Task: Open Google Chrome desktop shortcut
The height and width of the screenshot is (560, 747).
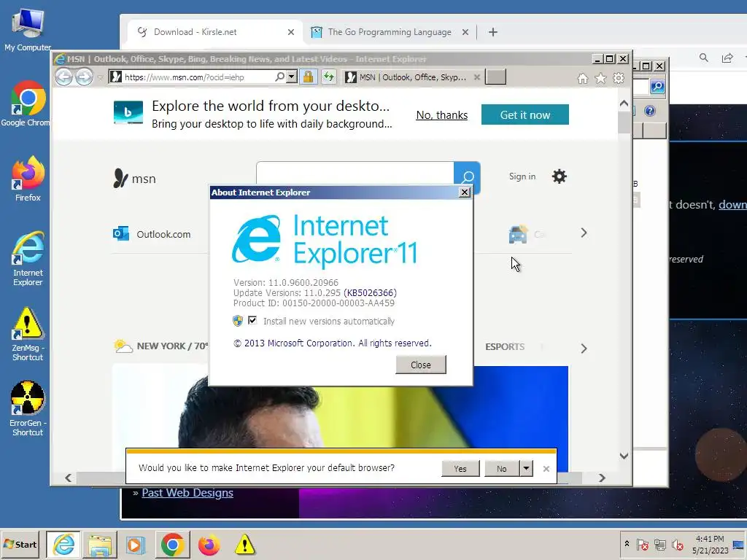Action: coord(28,104)
